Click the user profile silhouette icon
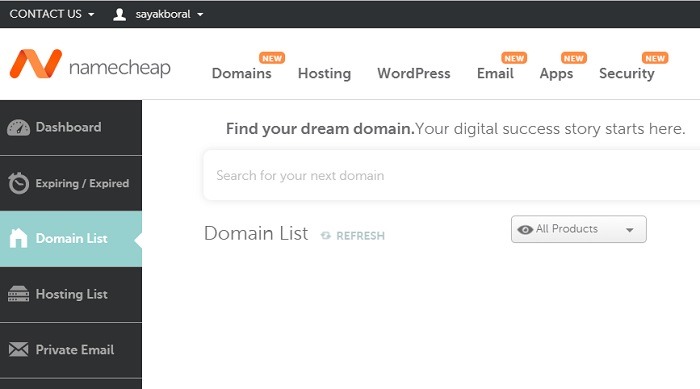The height and width of the screenshot is (389, 700). click(119, 14)
